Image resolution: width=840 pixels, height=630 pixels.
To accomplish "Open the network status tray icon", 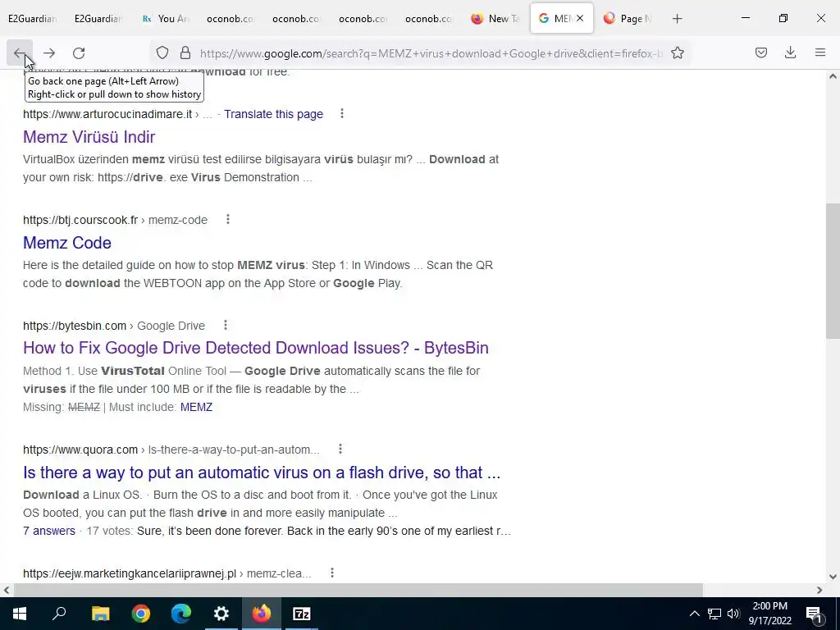I will tap(714, 614).
